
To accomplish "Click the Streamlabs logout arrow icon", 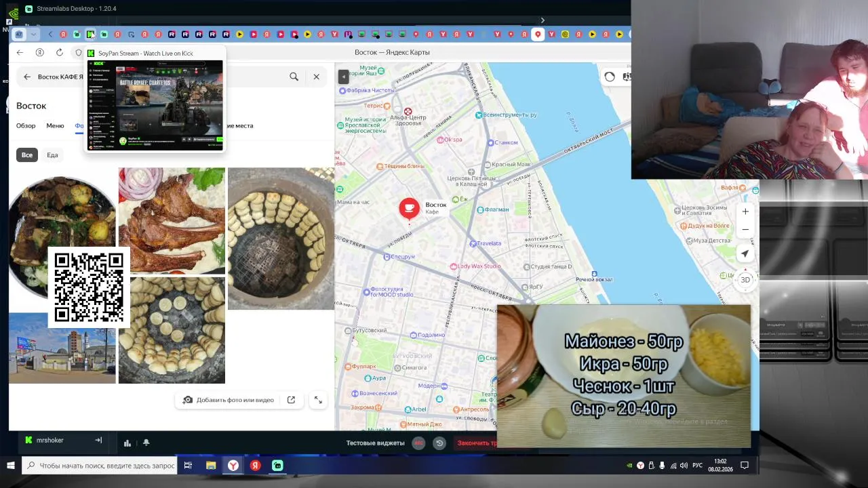I will tap(98, 441).
